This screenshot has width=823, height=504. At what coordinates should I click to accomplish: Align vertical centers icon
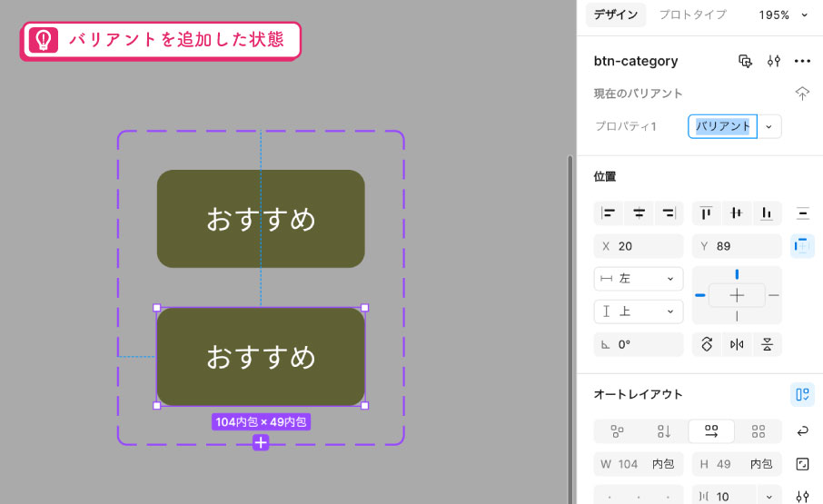[x=737, y=212]
